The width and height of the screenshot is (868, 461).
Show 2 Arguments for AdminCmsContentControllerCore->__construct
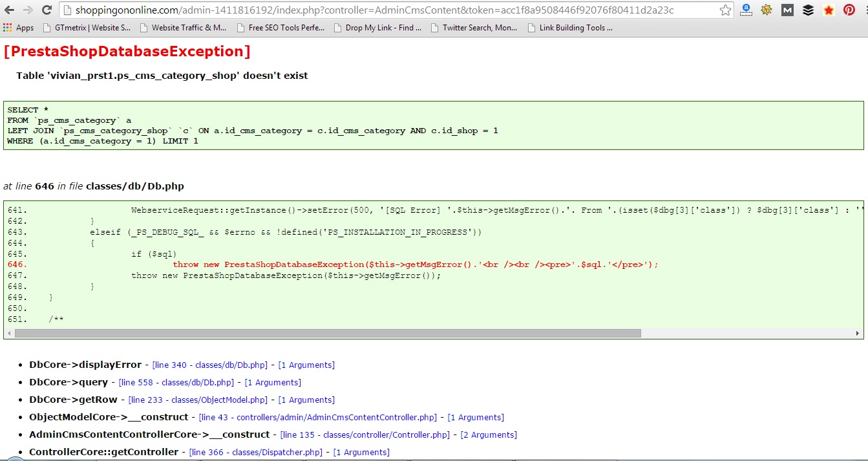[x=489, y=435]
